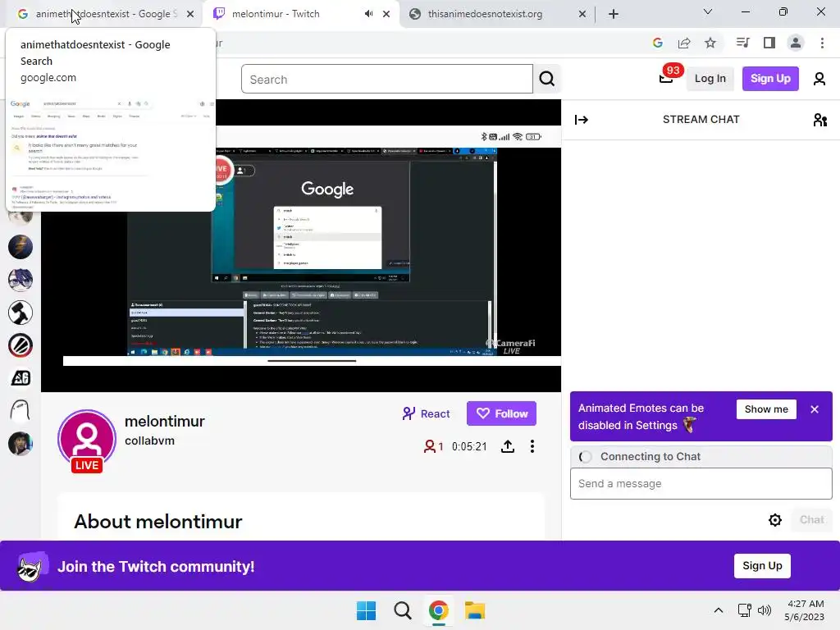
Task: Open File Explorer from the taskbar
Action: tap(475, 610)
